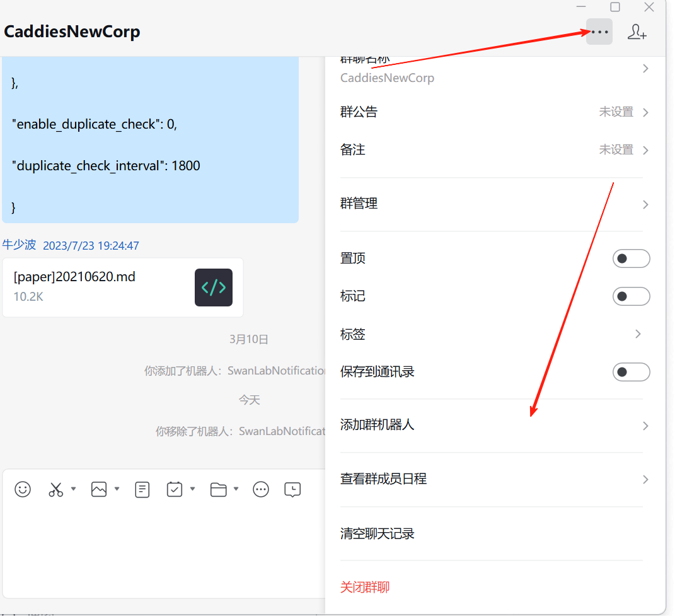Click the red 关闭群聊 link
Image resolution: width=675 pixels, height=616 pixels.
(x=365, y=588)
